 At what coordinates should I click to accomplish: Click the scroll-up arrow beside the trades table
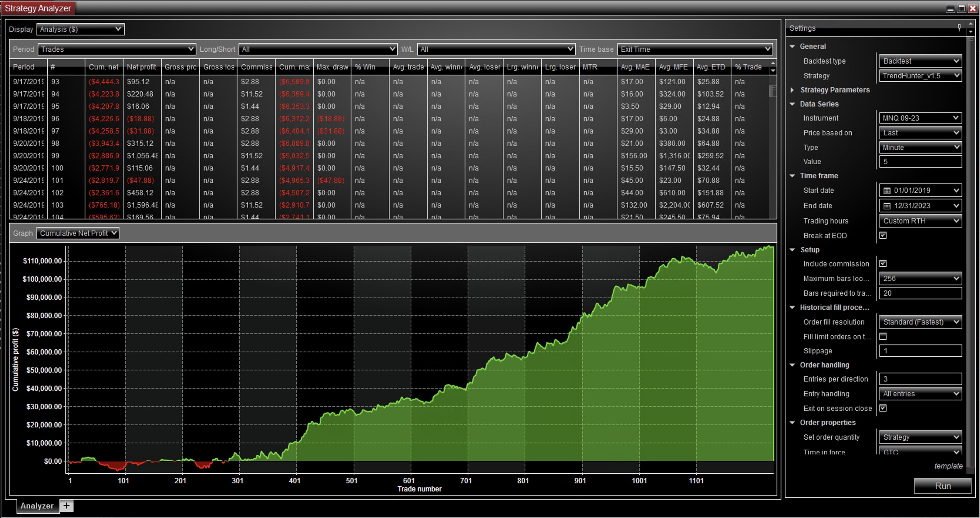click(x=774, y=63)
